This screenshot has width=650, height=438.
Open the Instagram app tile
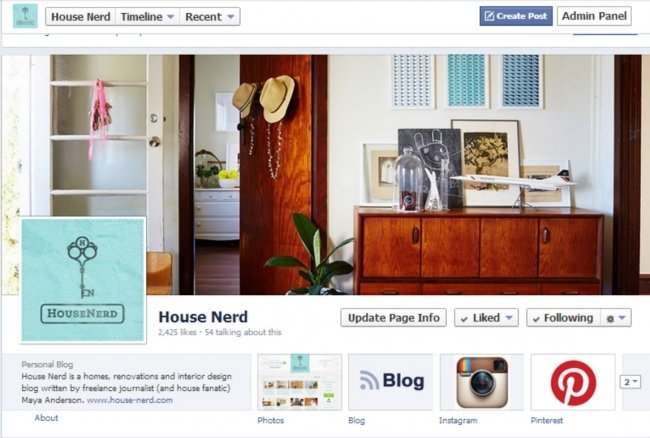tap(482, 382)
